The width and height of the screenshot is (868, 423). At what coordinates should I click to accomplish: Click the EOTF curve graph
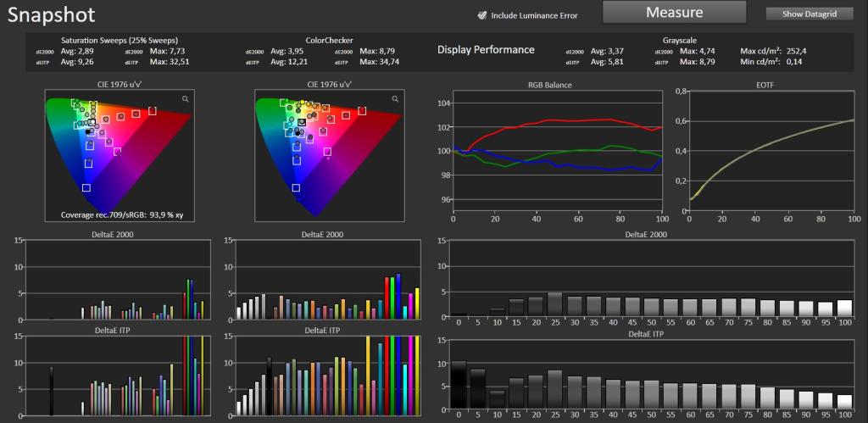[771, 151]
